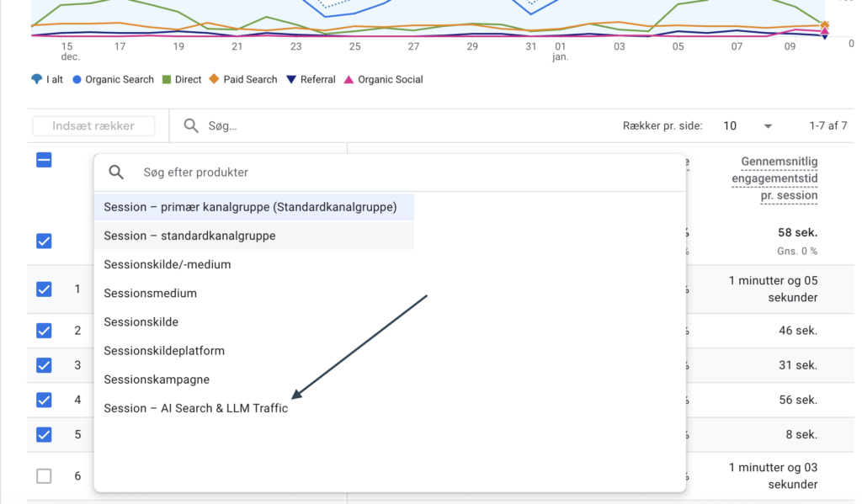
Task: Click the Organic Search legend circle icon
Action: [x=77, y=80]
